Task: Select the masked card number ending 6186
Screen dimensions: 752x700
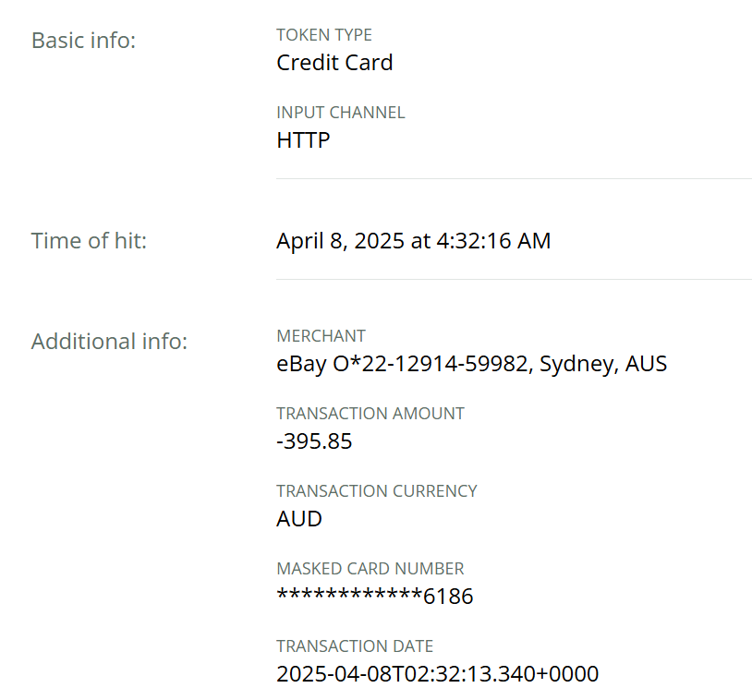Action: (x=375, y=597)
